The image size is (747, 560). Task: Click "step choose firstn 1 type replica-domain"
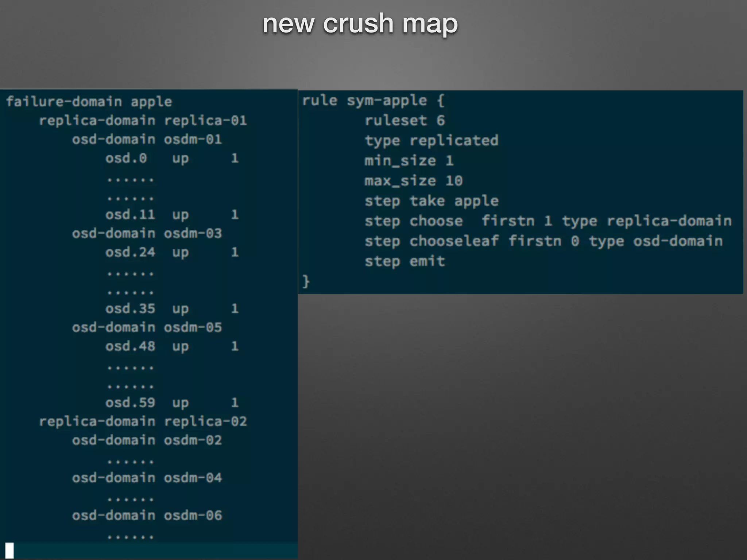548,221
